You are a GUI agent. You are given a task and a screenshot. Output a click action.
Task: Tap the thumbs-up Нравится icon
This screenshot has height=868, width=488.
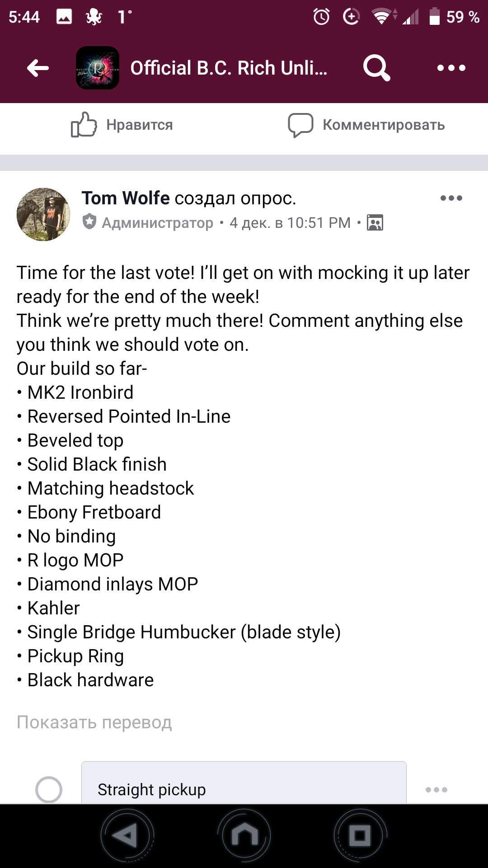point(84,125)
